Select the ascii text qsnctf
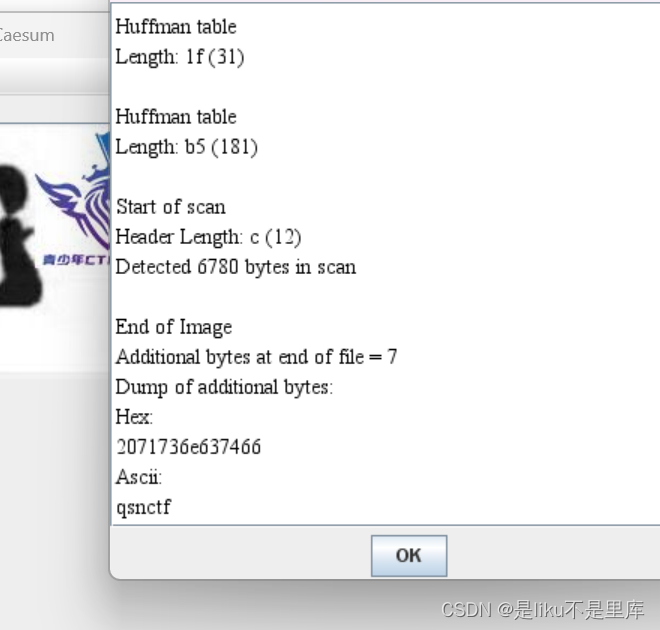 (x=144, y=507)
